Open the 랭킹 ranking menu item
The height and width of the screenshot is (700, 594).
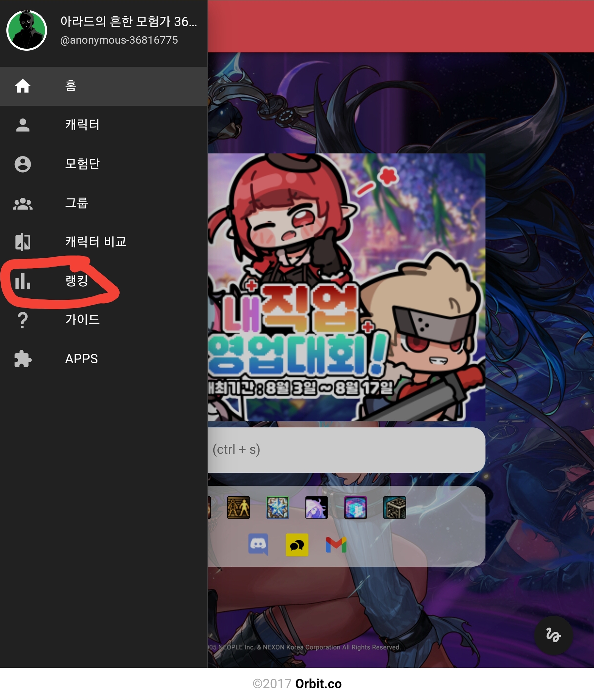(104, 281)
